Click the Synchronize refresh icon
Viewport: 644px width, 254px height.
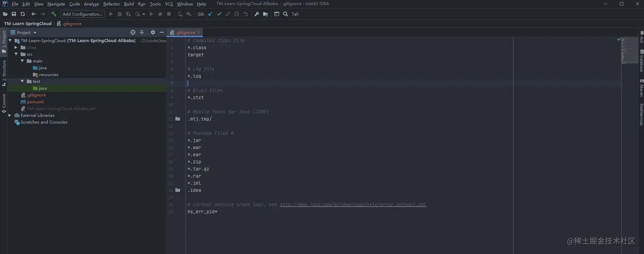coord(23,14)
